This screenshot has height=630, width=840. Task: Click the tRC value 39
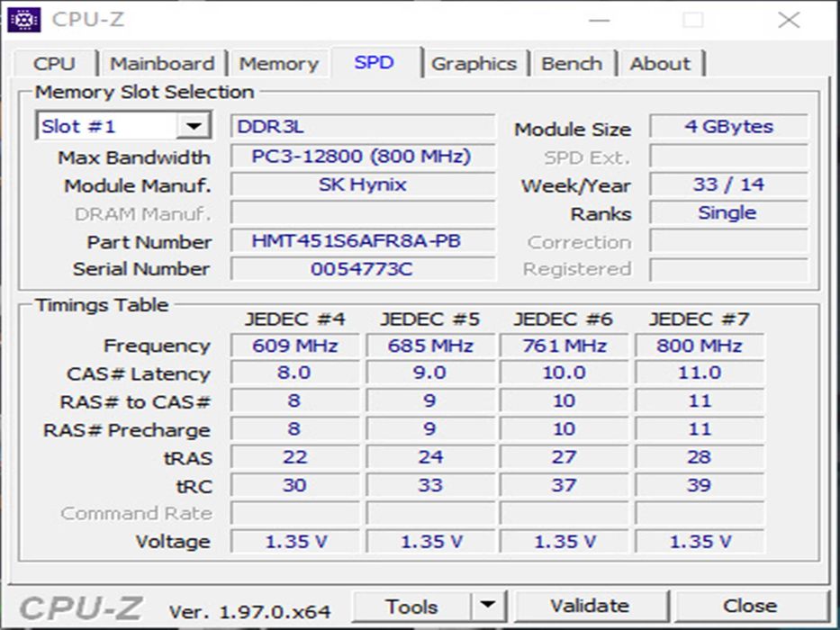pos(700,485)
